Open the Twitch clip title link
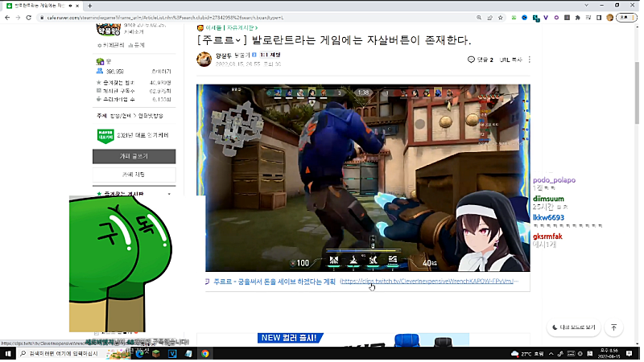This screenshot has width=644, height=362. click(275, 282)
